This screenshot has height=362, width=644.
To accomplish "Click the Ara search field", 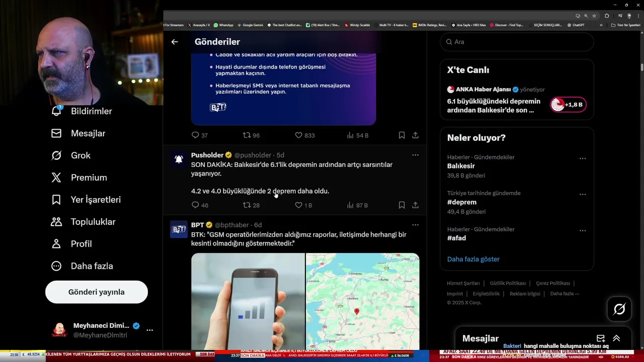I will click(x=517, y=42).
